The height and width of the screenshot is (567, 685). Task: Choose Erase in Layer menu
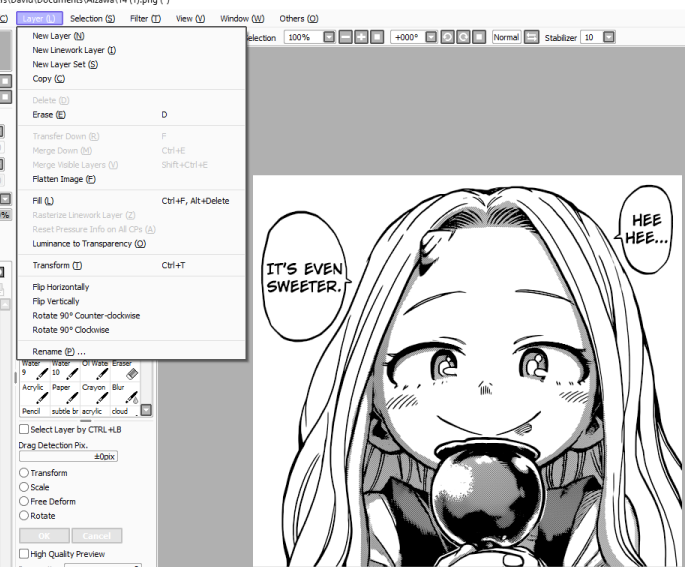pos(131,114)
